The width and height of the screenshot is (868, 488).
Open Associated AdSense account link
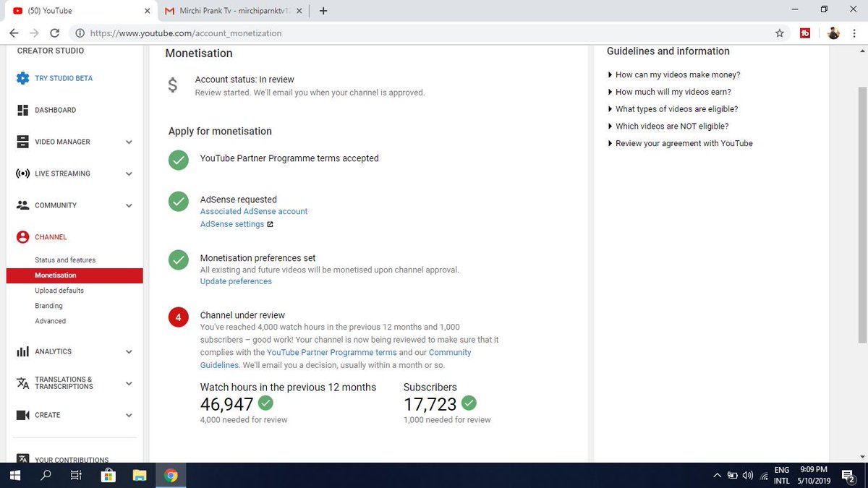tap(254, 211)
